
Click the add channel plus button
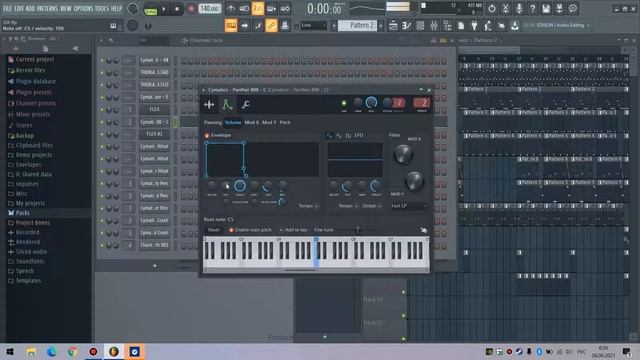coord(155,266)
